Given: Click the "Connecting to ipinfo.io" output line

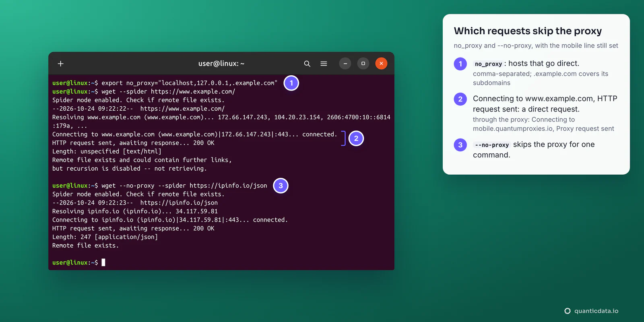Looking at the screenshot, I should 170,220.
